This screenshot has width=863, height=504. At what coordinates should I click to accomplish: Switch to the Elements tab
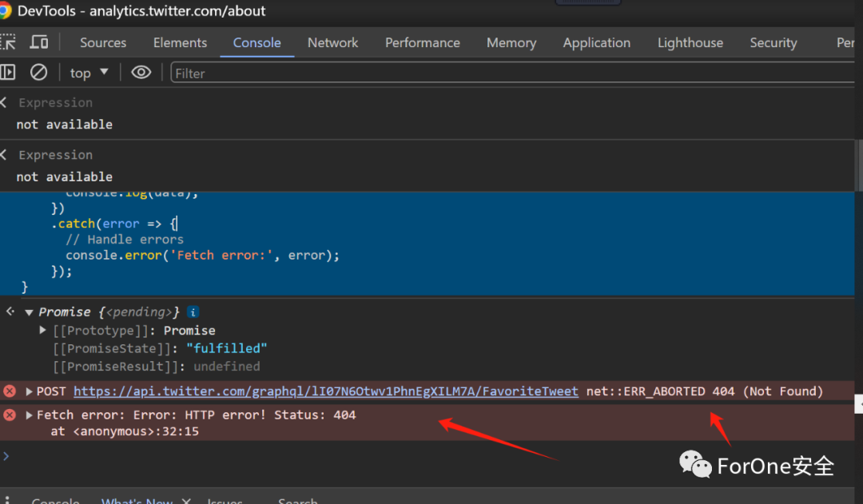point(180,42)
